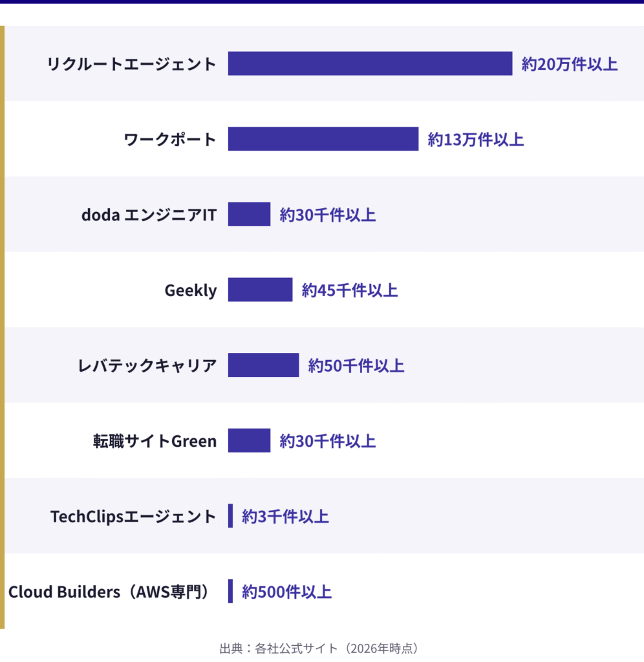
Task: Click the リクルートエージェント label
Action: [131, 64]
